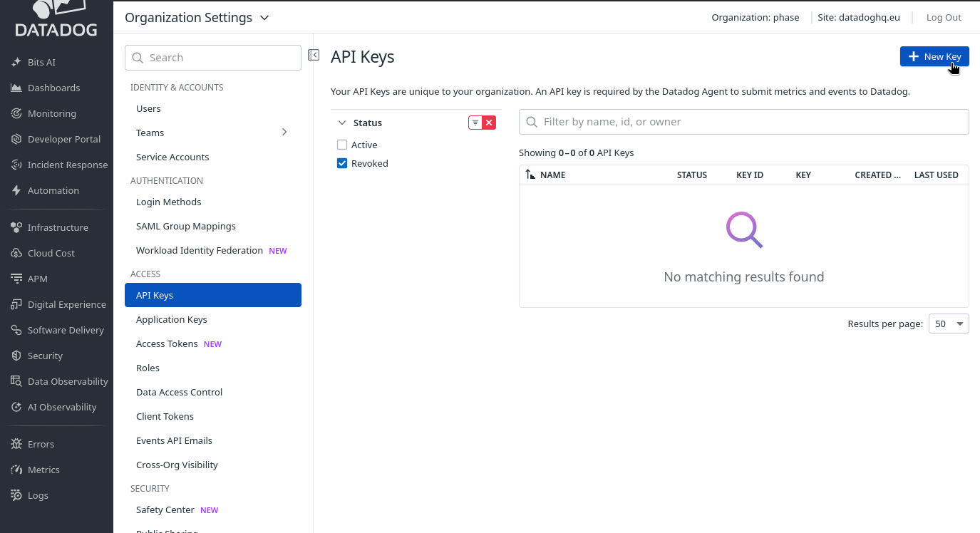Sort by the KEY ID column
This screenshot has height=533, width=980.
tap(750, 175)
